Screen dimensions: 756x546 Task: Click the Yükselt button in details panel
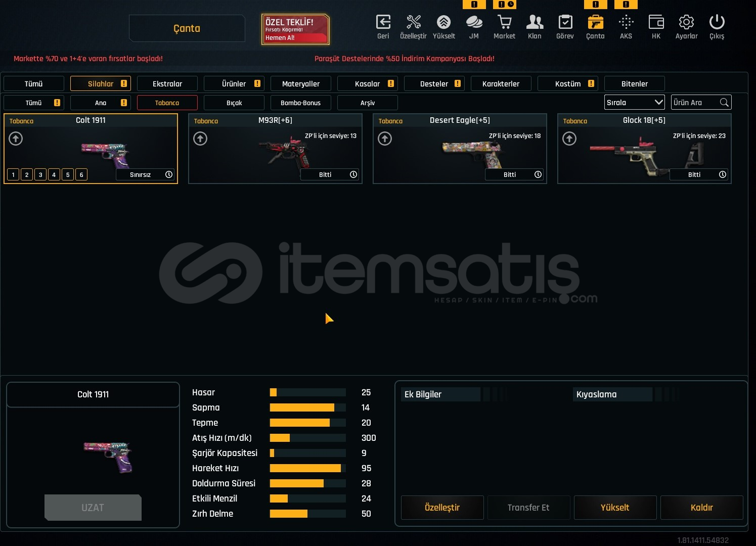click(x=615, y=508)
